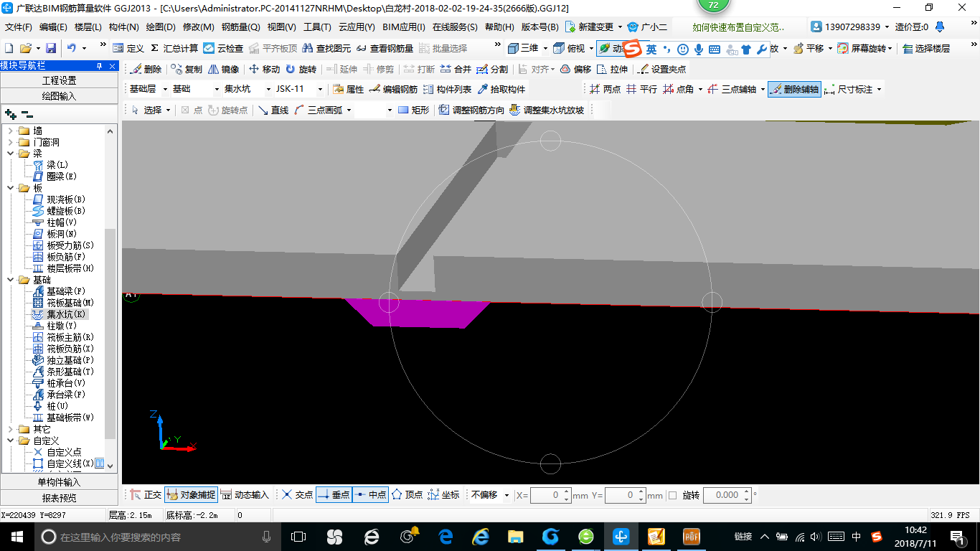Open 编辑钢筋 (edit rebar)

tap(394, 90)
